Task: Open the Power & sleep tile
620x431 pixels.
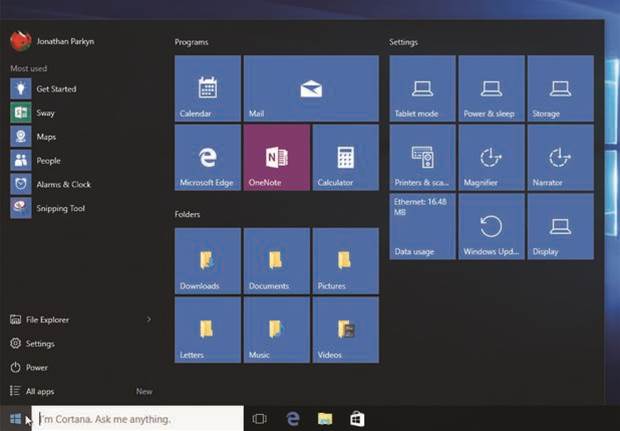Action: coord(491,88)
